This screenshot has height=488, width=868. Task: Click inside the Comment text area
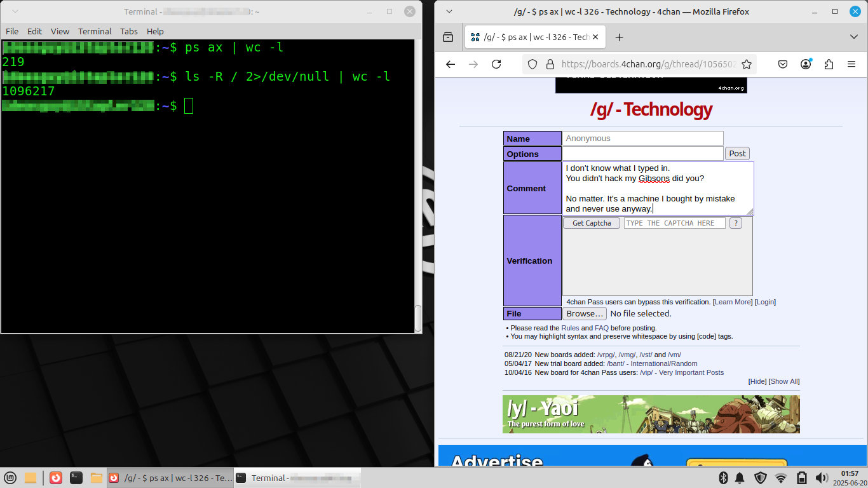[658, 189]
